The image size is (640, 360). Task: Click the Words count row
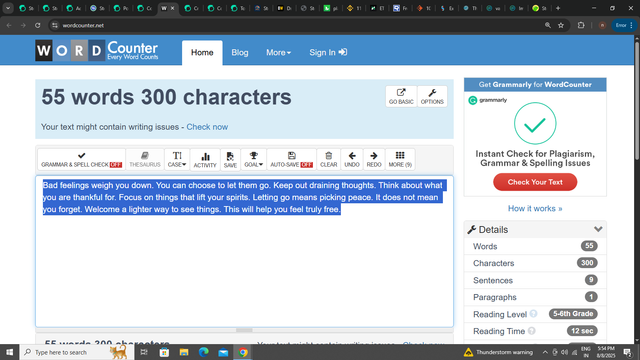(535, 246)
